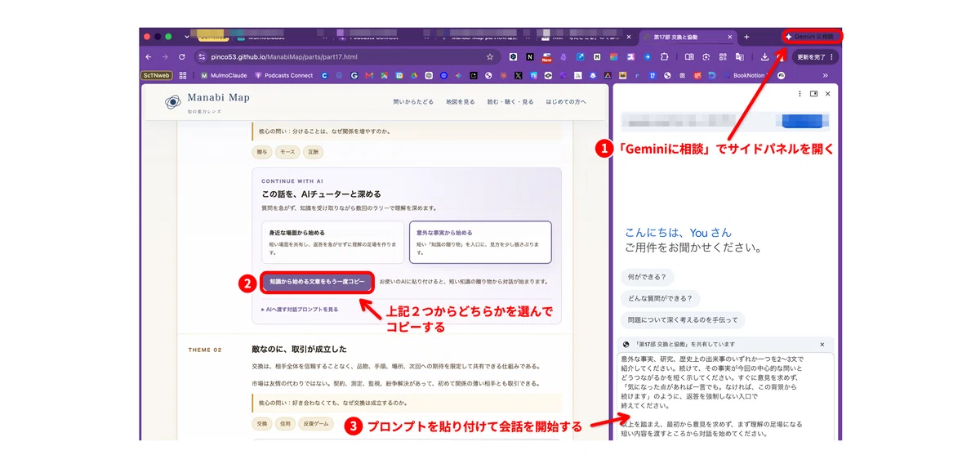Show hidden bookmarks with the double chevron
The width and height of the screenshot is (980, 464).
(x=824, y=75)
